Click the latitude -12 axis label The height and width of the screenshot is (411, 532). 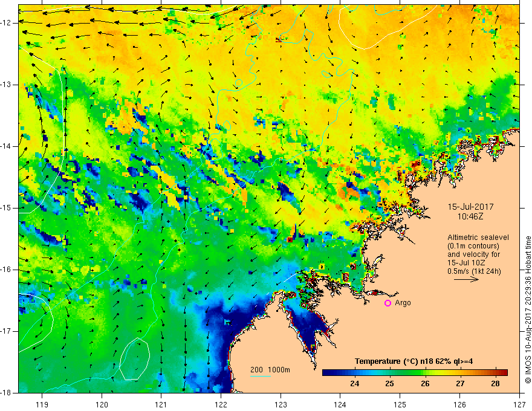pyautogui.click(x=6, y=23)
